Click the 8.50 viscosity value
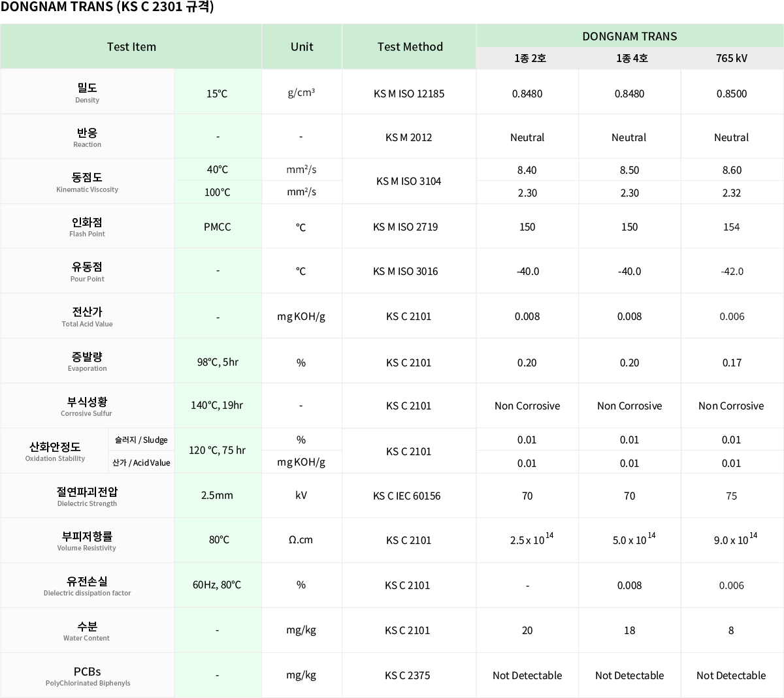Screen dimensions: 784x698 pyautogui.click(x=630, y=170)
